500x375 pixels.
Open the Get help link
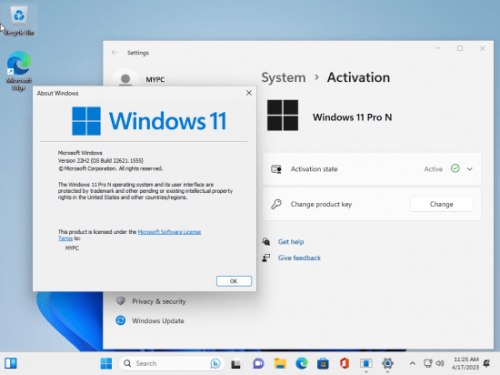291,242
